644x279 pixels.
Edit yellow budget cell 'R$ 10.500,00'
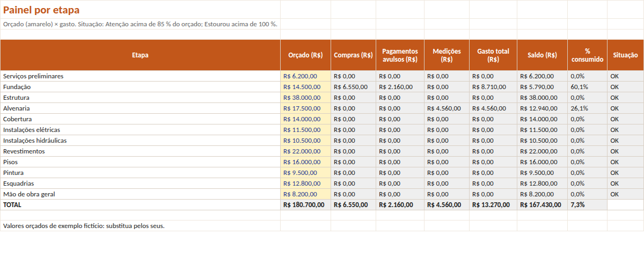coord(305,141)
